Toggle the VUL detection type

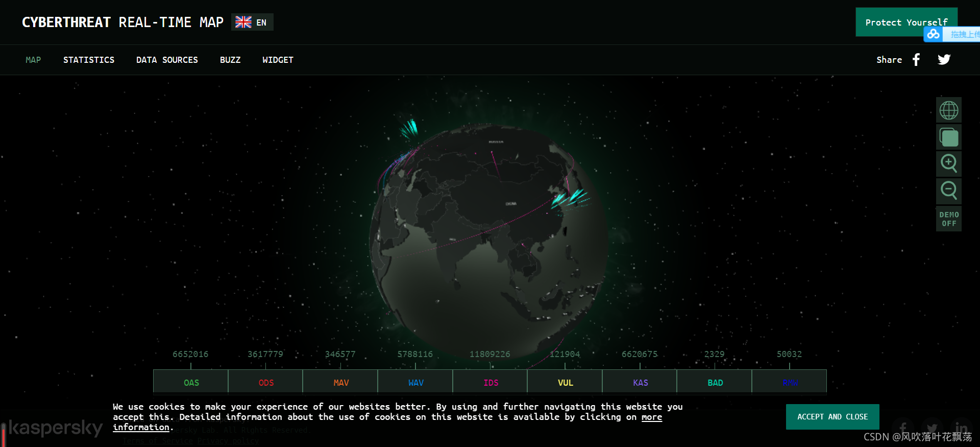[565, 382]
